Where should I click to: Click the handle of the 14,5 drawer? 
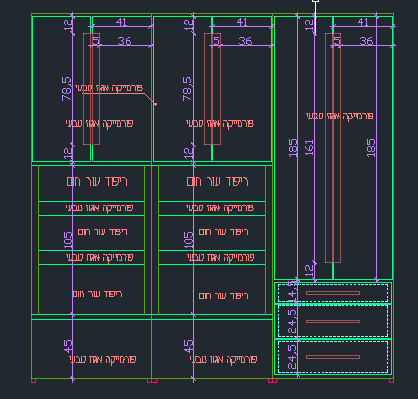333,293
